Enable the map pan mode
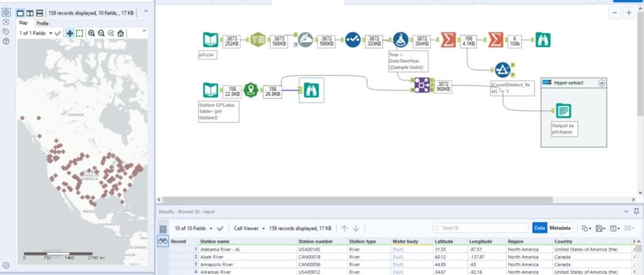This screenshot has width=644, height=275. point(69,33)
